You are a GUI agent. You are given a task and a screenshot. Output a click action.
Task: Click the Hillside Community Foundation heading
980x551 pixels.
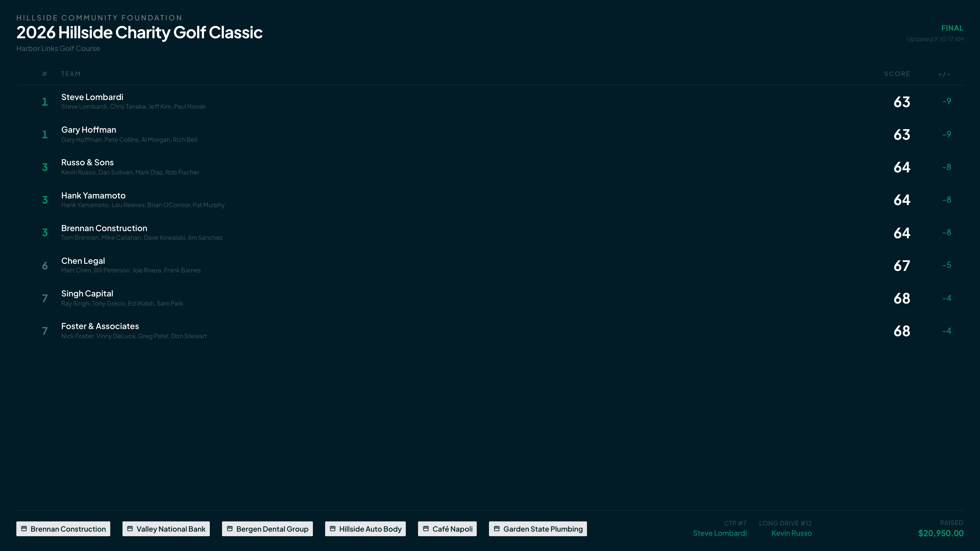pyautogui.click(x=99, y=18)
